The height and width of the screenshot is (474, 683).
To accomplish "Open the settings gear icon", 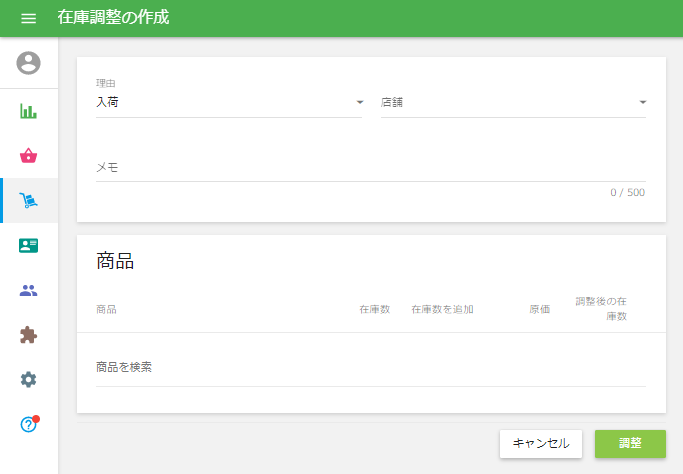I will click(x=29, y=380).
